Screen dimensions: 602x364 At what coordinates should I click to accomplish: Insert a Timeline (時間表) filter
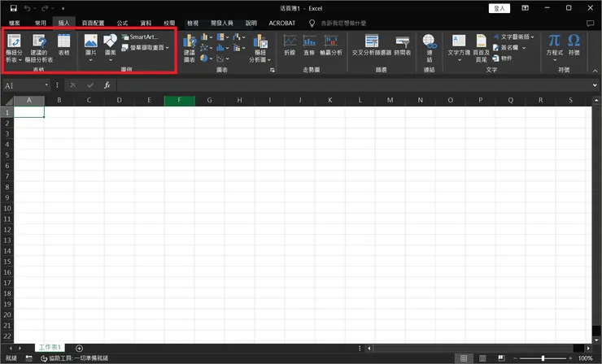click(x=403, y=45)
